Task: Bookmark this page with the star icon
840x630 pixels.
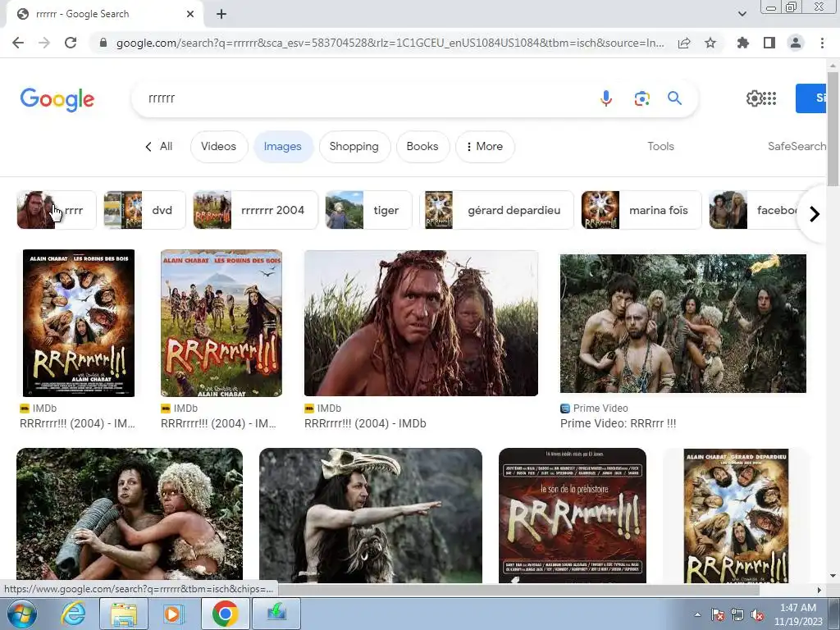Action: (710, 43)
